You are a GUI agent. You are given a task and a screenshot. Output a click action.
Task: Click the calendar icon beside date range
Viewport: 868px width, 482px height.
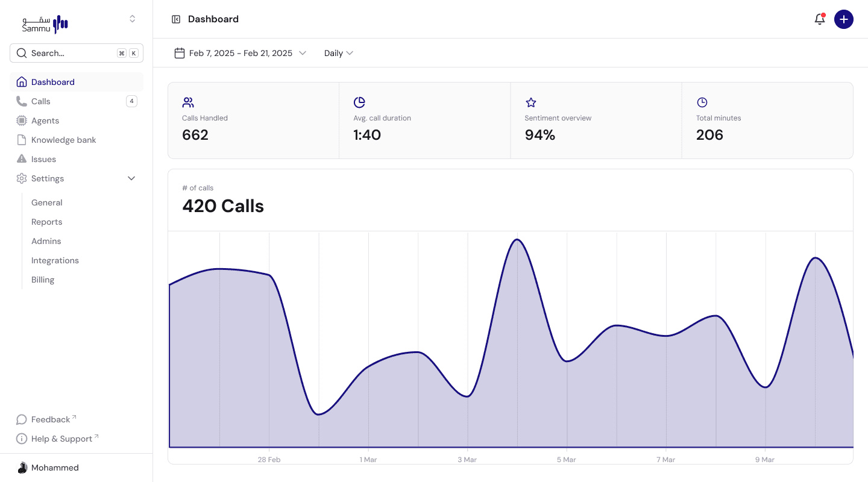pos(179,53)
